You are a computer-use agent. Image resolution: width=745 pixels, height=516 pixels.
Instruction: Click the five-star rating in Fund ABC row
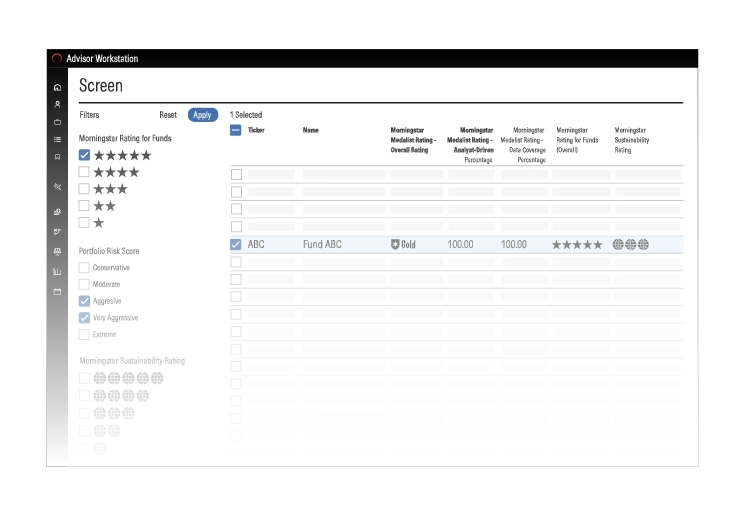tap(577, 245)
